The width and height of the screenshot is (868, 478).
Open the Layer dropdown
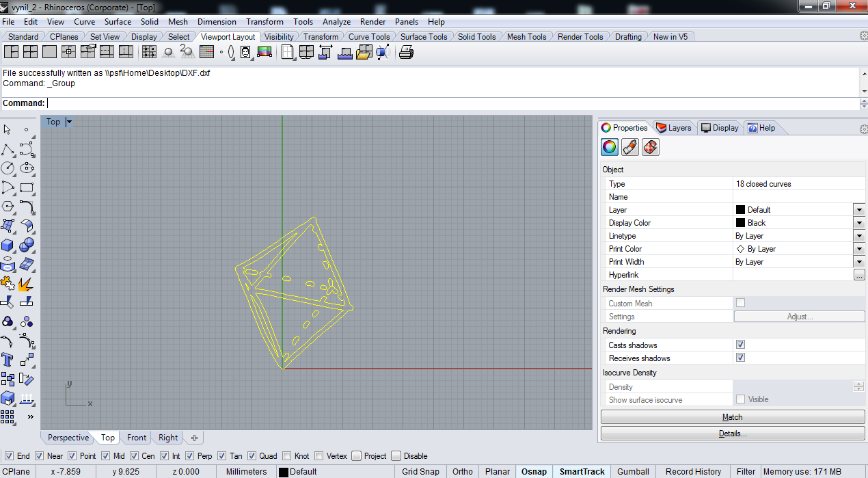[x=859, y=210]
